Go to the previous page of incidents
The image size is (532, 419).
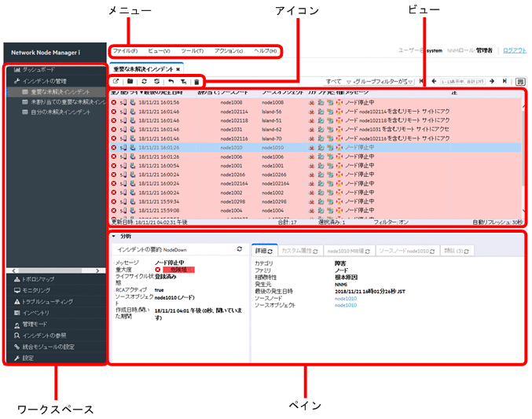coord(434,81)
